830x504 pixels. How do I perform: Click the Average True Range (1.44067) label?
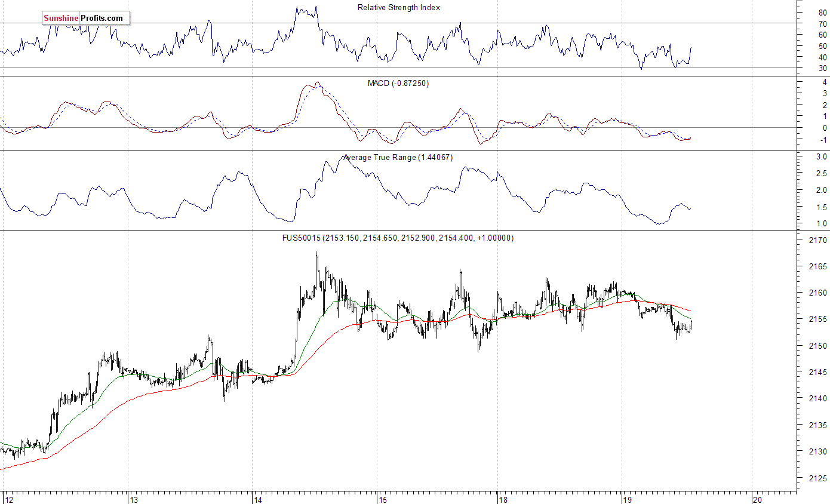pos(398,158)
